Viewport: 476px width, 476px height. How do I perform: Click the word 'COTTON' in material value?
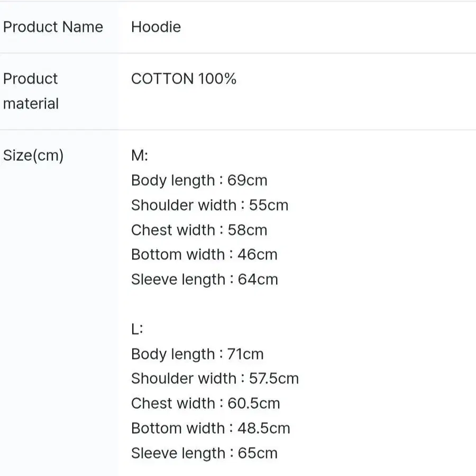pyautogui.click(x=162, y=79)
